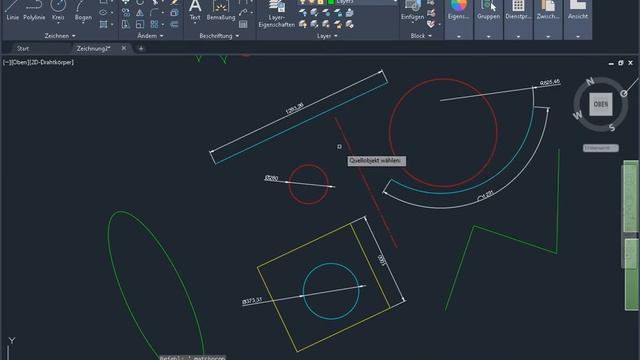
Task: Activate the Text annotation tool
Action: click(x=195, y=10)
